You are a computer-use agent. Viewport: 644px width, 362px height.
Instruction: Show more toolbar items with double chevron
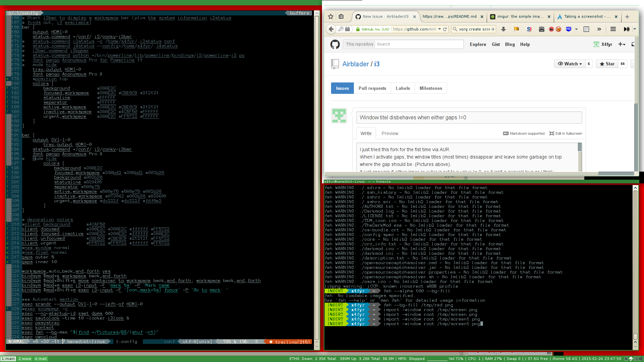click(x=599, y=29)
